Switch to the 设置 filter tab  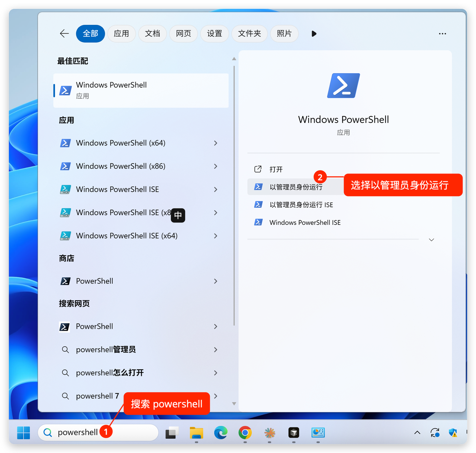215,34
